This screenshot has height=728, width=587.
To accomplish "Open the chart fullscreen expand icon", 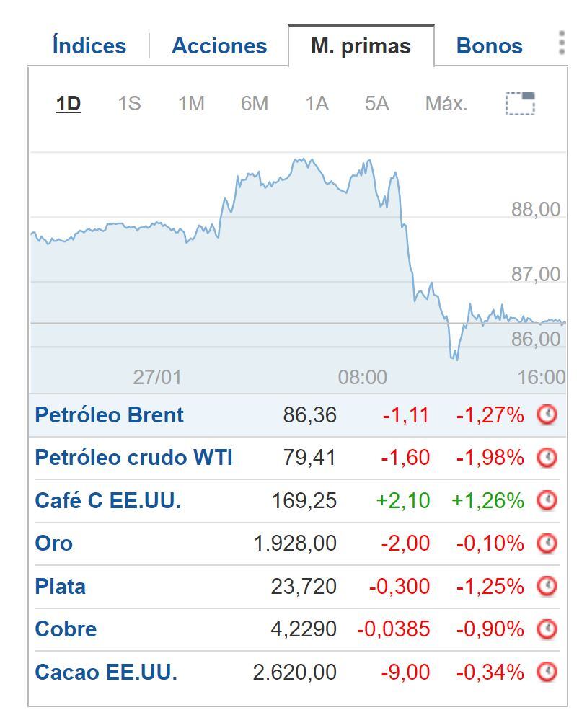I will pos(521,102).
